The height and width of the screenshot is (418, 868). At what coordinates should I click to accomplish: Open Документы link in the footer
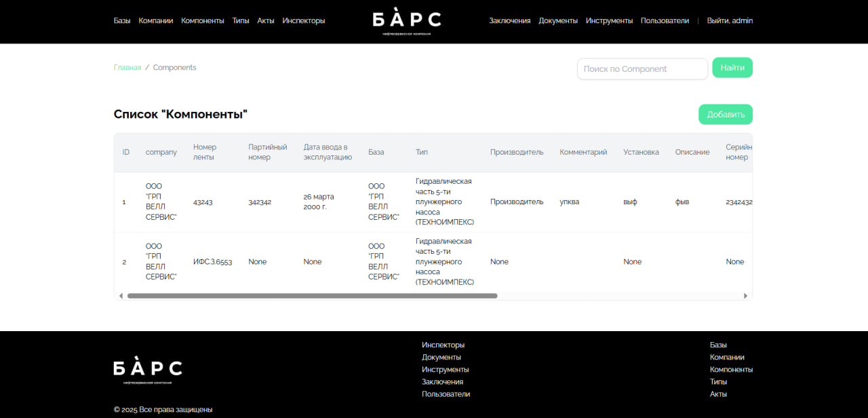(x=441, y=358)
